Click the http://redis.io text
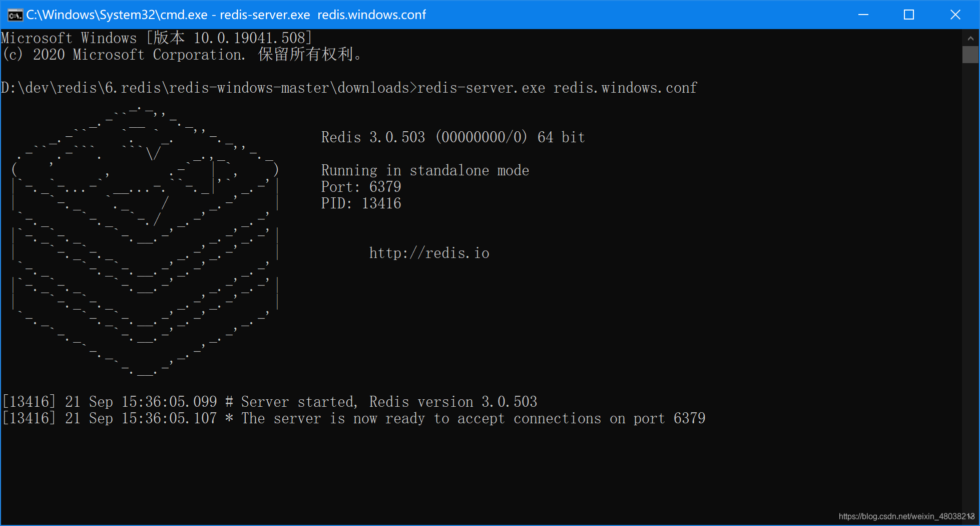Image resolution: width=980 pixels, height=526 pixels. pos(429,253)
